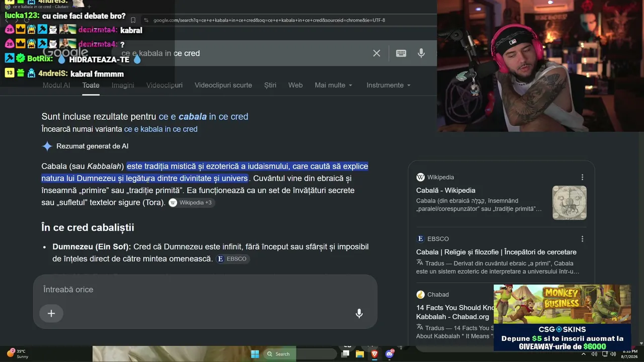The height and width of the screenshot is (362, 644).
Task: Click the AI summary sparkle icon
Action: tap(47, 146)
